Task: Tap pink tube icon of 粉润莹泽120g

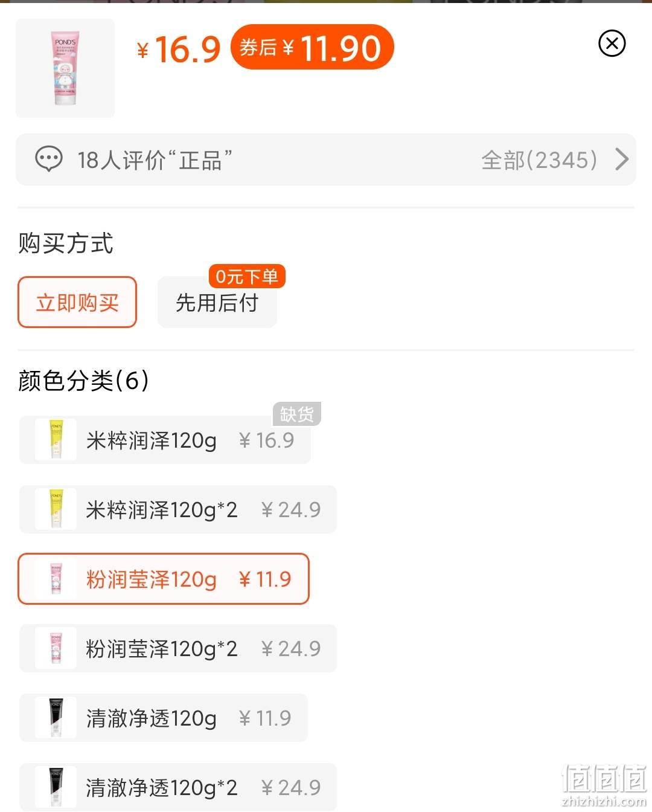Action: point(56,579)
